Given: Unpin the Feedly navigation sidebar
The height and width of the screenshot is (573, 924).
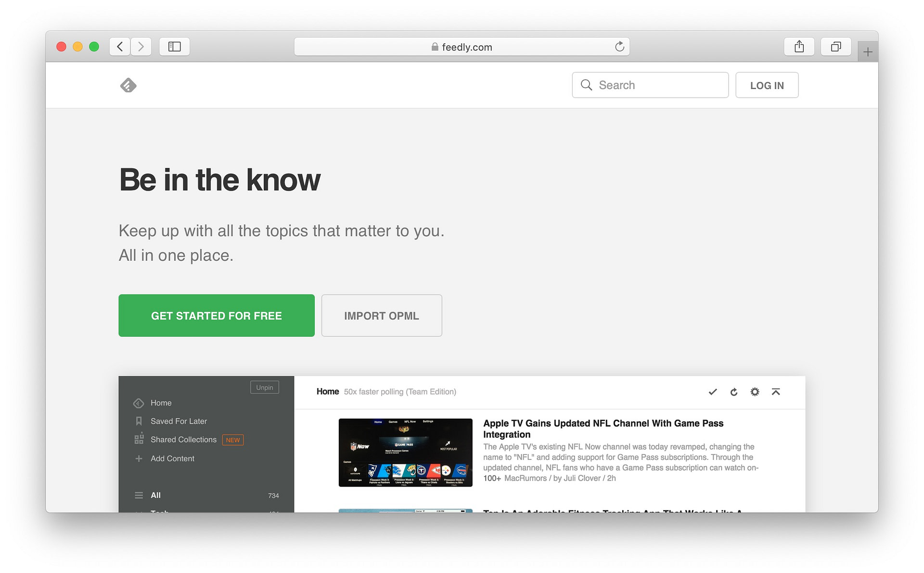Looking at the screenshot, I should [x=264, y=387].
